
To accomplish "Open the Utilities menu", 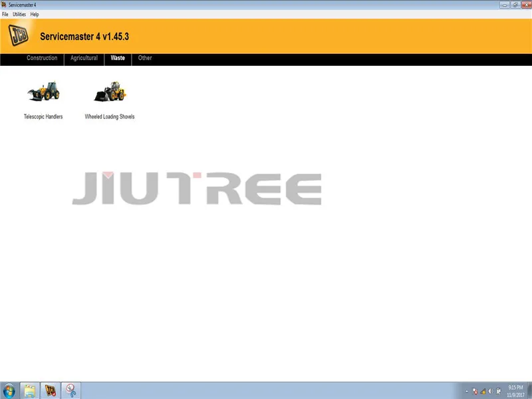I will coord(19,14).
